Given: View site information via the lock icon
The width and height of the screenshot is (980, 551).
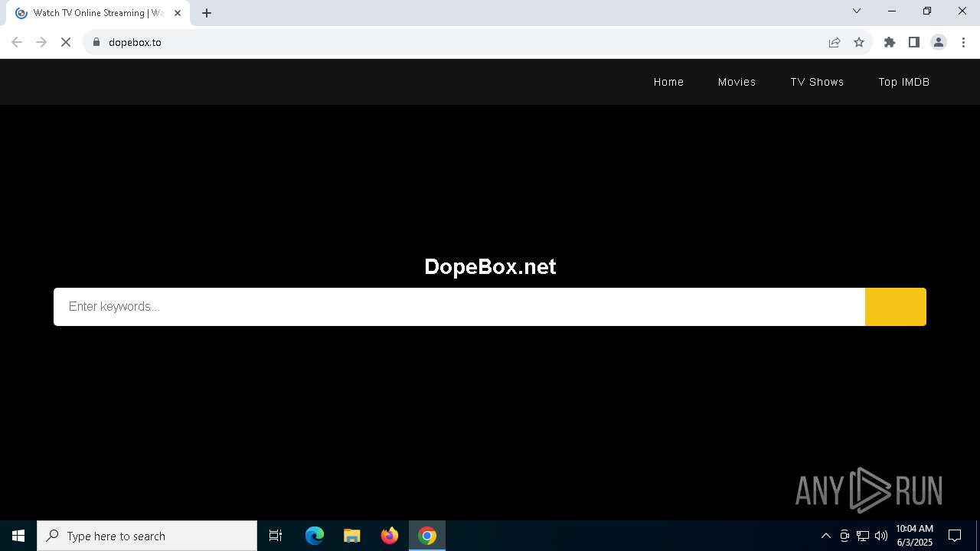Looking at the screenshot, I should (x=96, y=42).
